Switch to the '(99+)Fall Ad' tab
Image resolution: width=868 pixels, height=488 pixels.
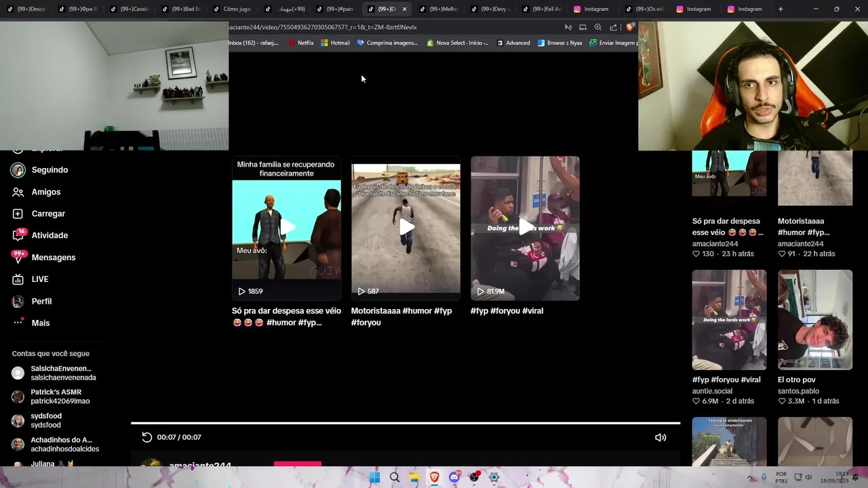click(541, 9)
